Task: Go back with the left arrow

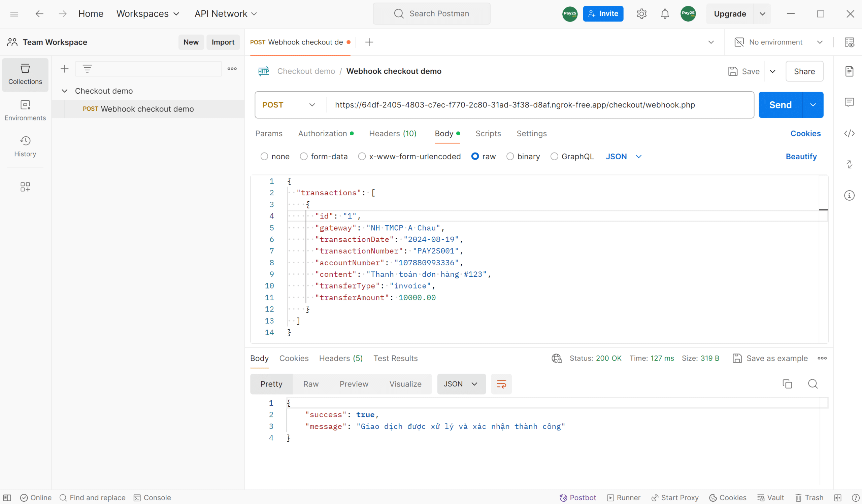Action: coord(39,14)
